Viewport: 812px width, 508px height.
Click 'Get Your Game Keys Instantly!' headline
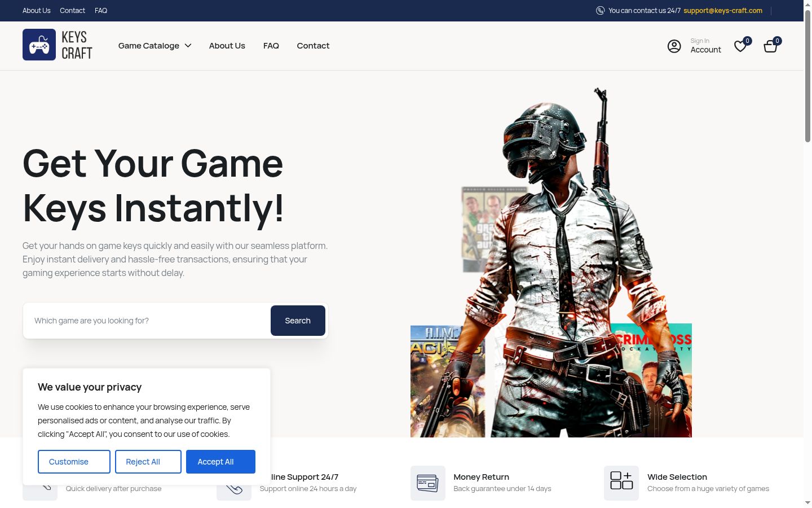153,185
